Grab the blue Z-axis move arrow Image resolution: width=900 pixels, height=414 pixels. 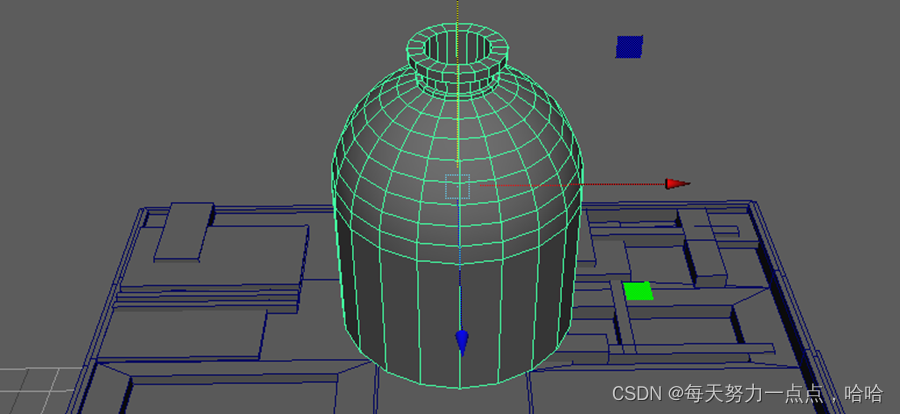tap(462, 342)
